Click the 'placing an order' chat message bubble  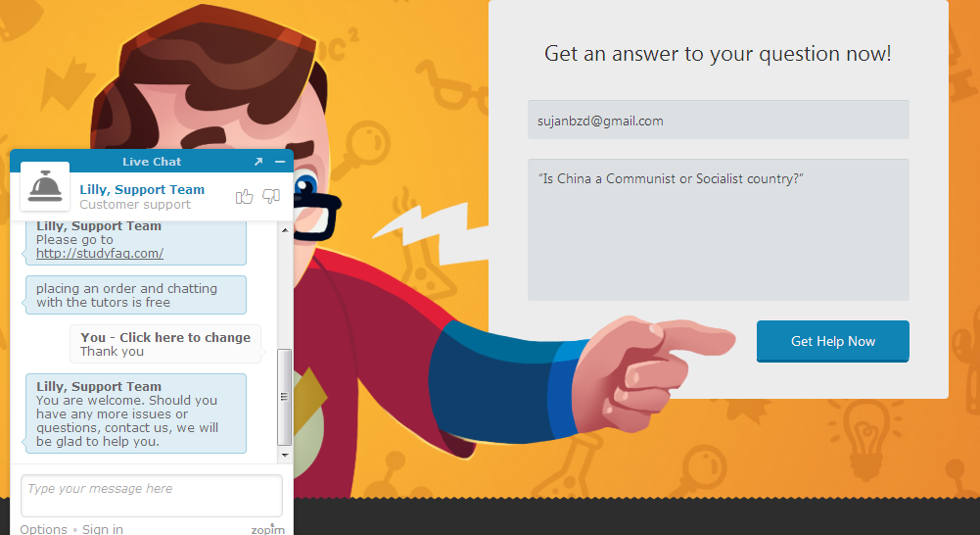136,295
